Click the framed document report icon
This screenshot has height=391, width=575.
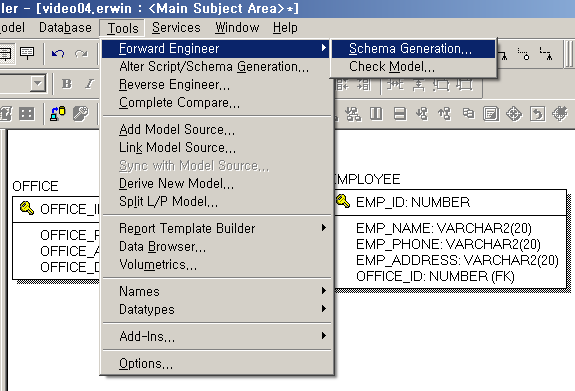[491, 114]
